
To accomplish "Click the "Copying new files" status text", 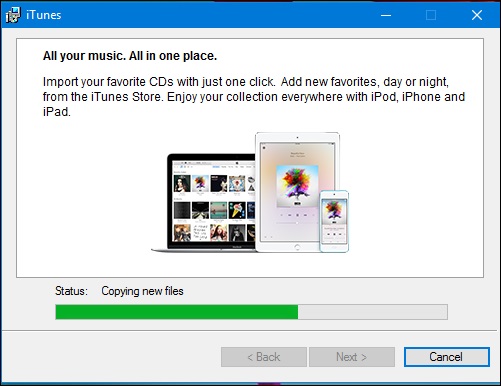I will (x=142, y=291).
